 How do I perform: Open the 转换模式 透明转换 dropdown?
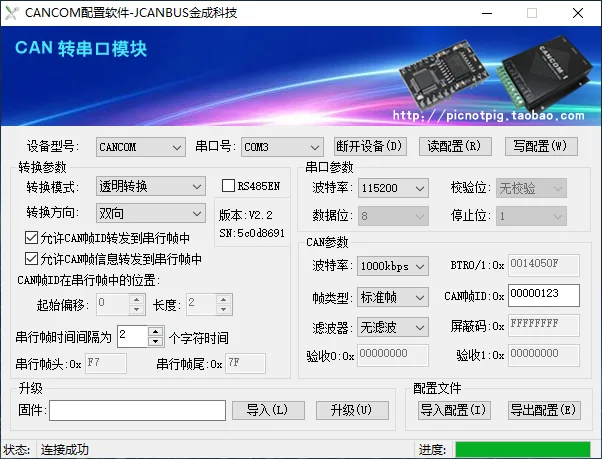[150, 187]
